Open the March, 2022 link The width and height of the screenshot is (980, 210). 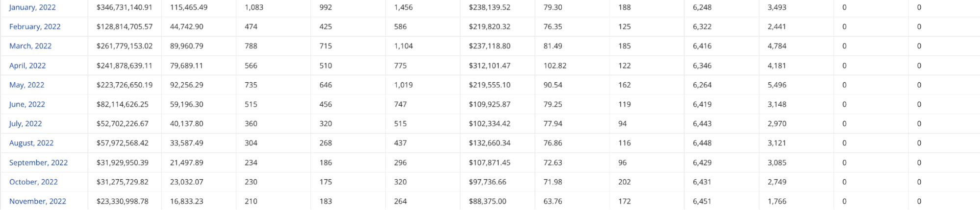coord(30,46)
